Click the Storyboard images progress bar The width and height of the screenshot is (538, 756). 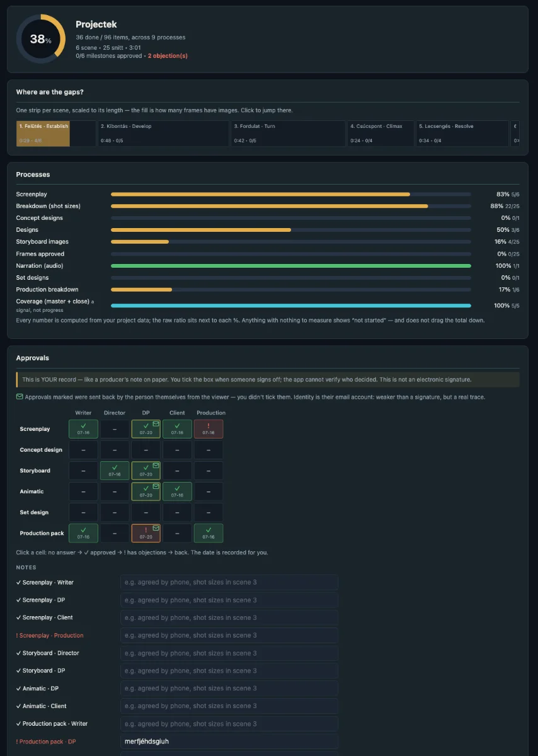click(x=291, y=242)
